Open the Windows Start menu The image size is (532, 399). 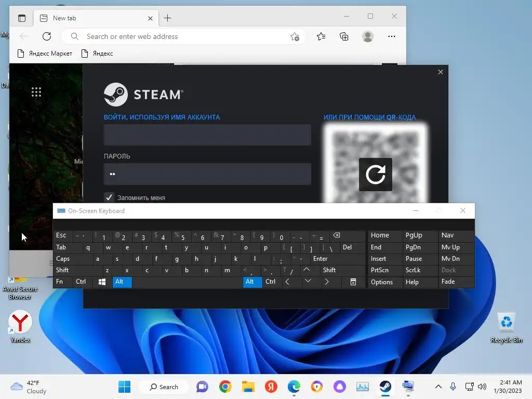click(124, 387)
